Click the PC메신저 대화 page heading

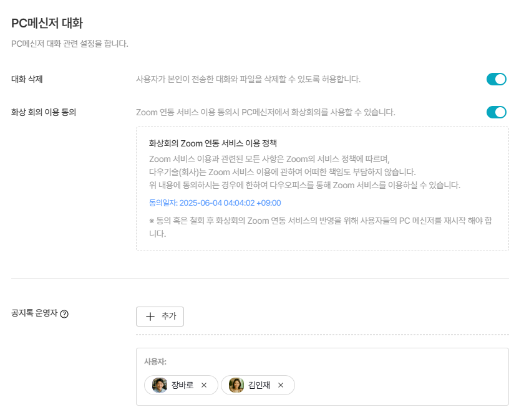[x=47, y=24]
